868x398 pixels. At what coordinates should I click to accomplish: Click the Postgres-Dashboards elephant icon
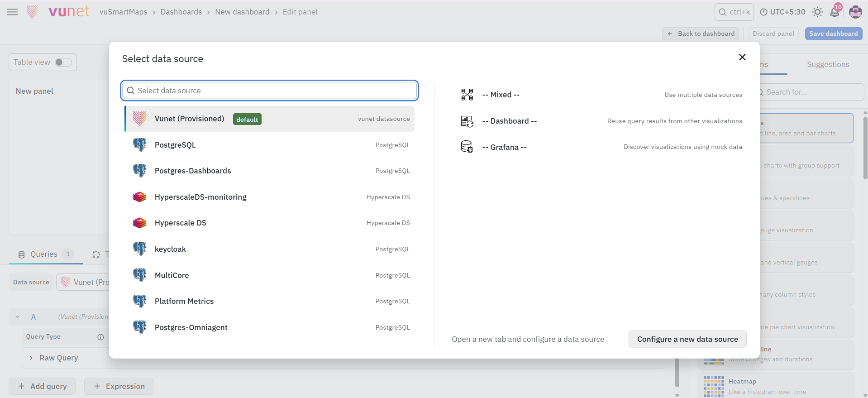139,171
